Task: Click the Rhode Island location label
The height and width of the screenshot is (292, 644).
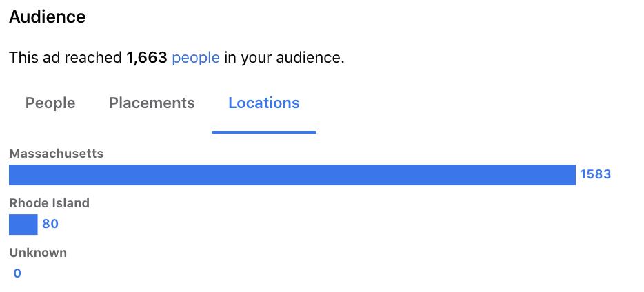Action: click(x=49, y=203)
